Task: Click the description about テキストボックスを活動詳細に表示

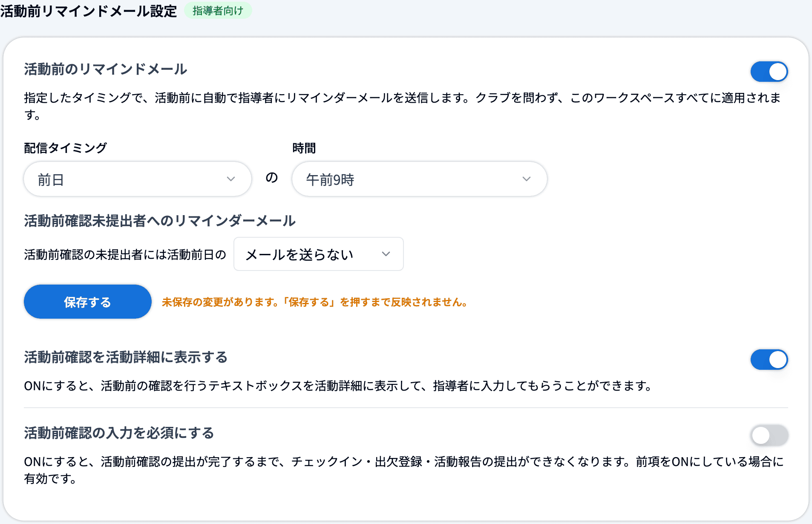Action: click(339, 386)
